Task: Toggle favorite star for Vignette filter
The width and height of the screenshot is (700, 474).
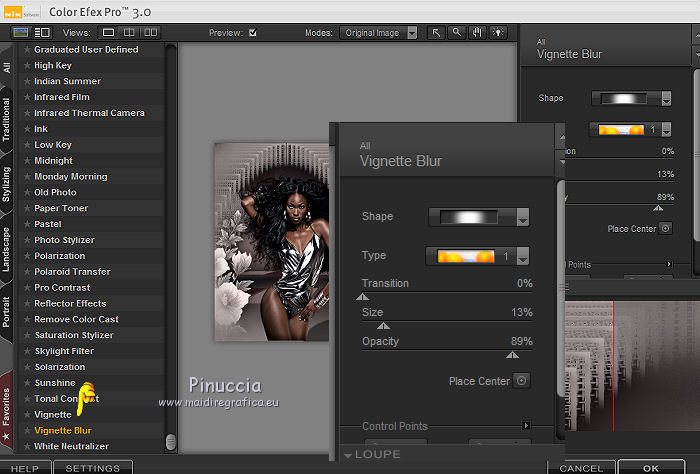Action: coord(27,414)
